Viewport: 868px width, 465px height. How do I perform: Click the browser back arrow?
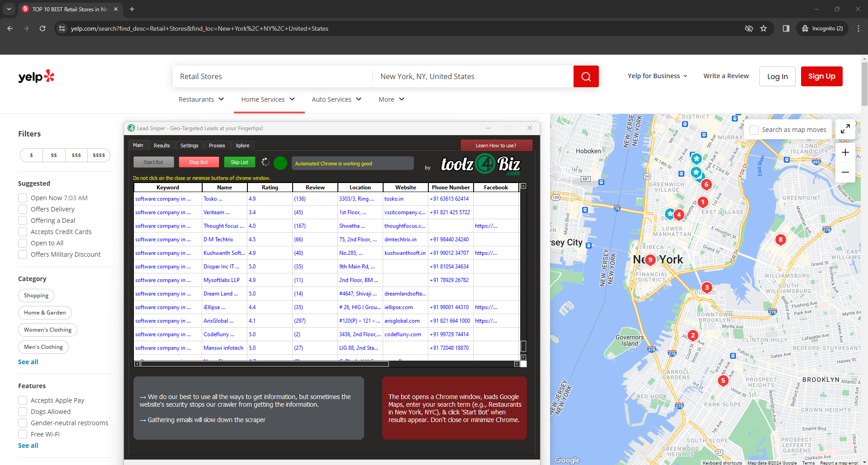[x=10, y=28]
